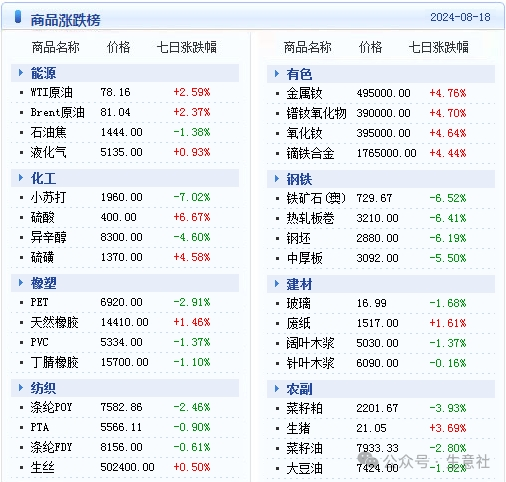Expand the 建材 category arrow
Viewport: 506px width, 482px height.
click(x=277, y=284)
